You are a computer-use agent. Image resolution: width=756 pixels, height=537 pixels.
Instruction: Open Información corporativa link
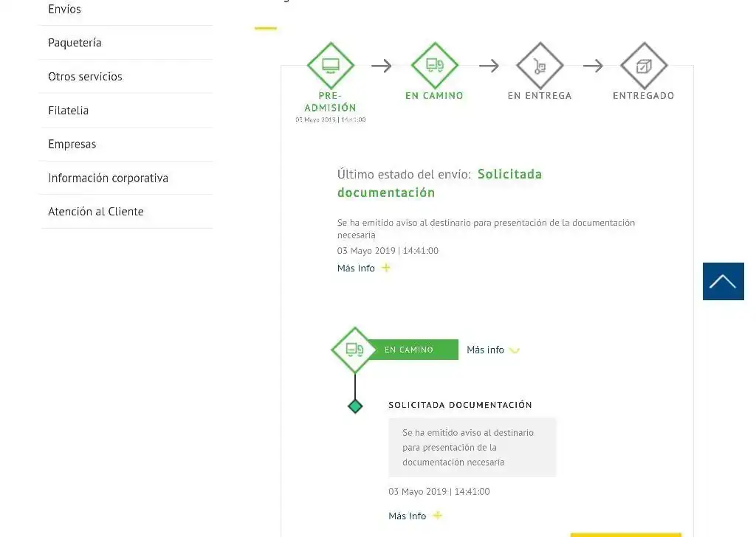coord(109,178)
